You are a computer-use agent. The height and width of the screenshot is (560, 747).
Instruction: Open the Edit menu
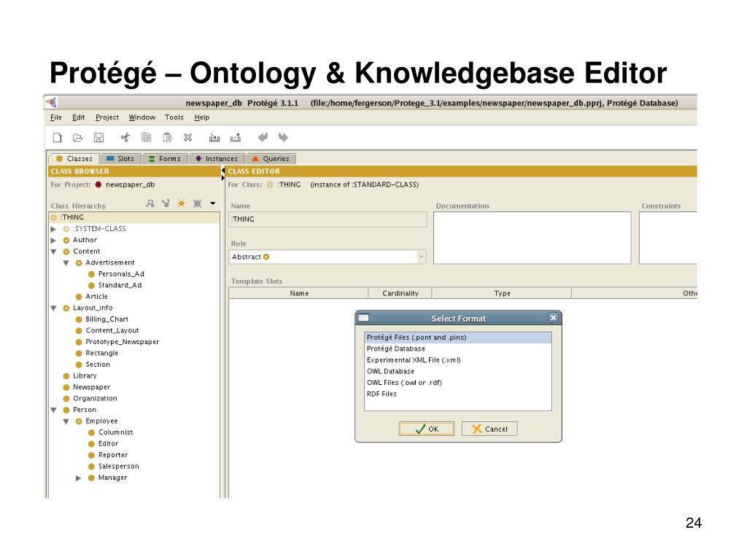point(79,117)
